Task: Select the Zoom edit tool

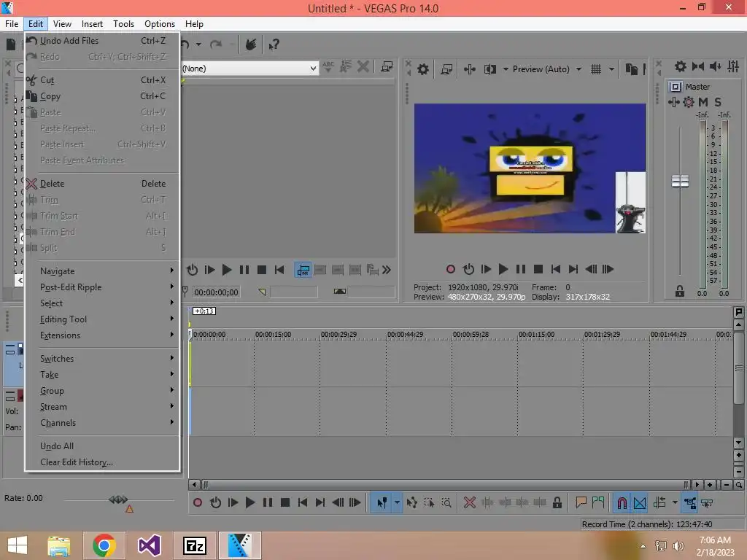Action: pyautogui.click(x=446, y=502)
